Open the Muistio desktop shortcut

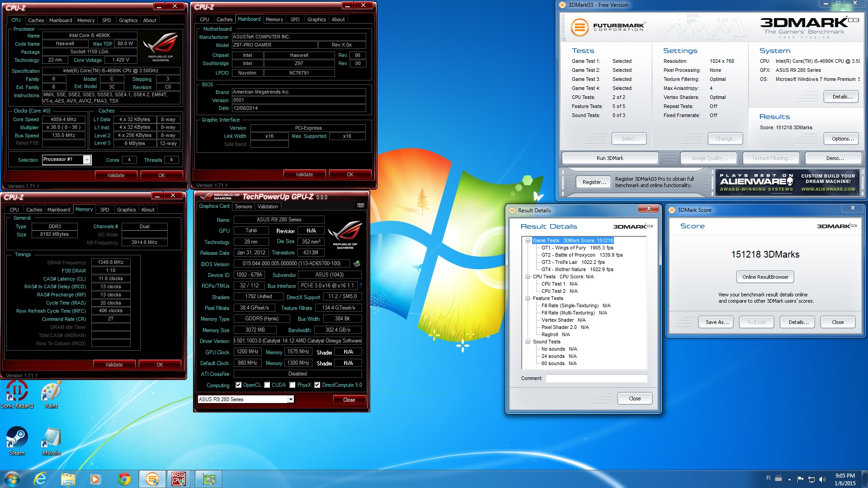click(51, 441)
